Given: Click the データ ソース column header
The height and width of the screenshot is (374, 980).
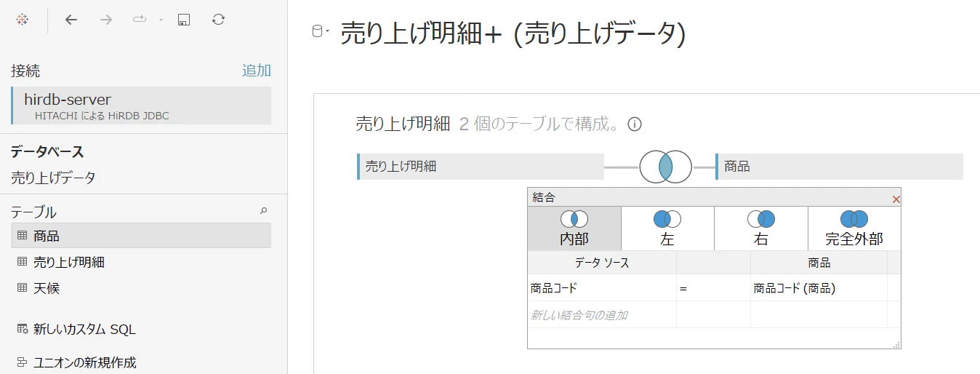Looking at the screenshot, I should [602, 263].
